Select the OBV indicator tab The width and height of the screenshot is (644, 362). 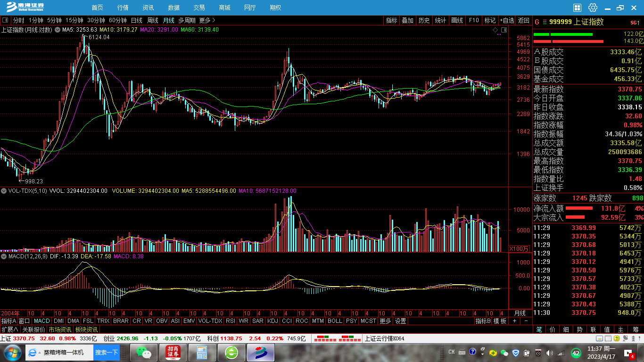coord(162,321)
